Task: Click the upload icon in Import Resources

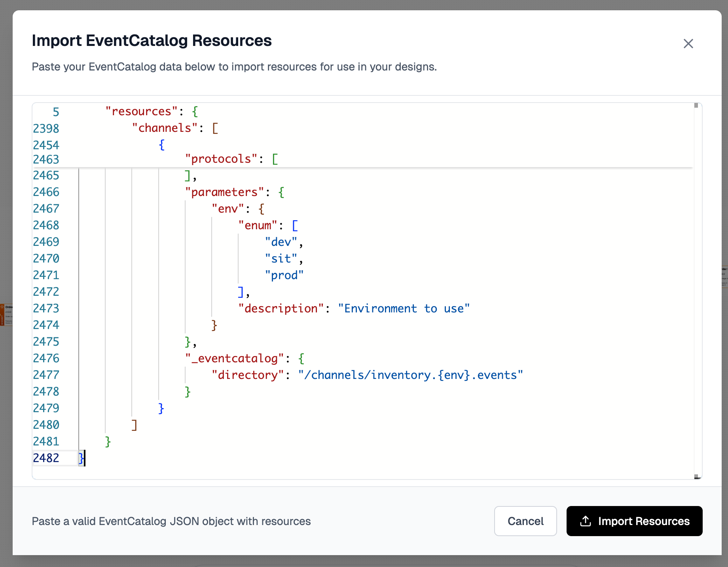Action: (x=585, y=521)
